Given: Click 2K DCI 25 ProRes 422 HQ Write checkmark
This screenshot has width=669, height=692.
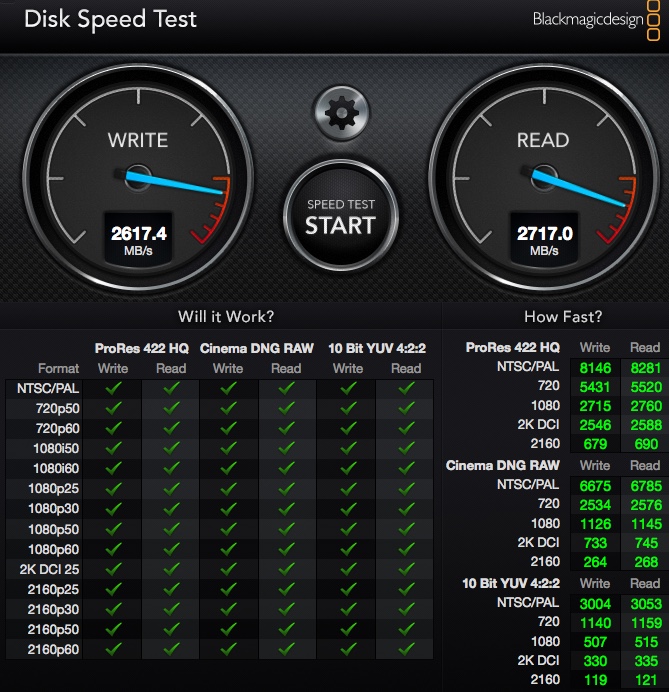Looking at the screenshot, I should click(113, 569).
